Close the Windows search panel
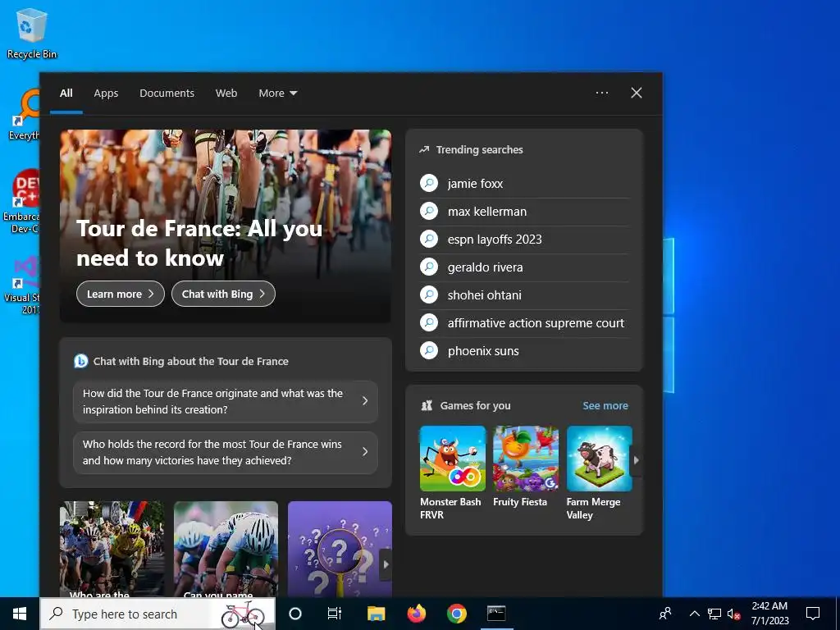Viewport: 840px width, 630px height. pyautogui.click(x=637, y=93)
